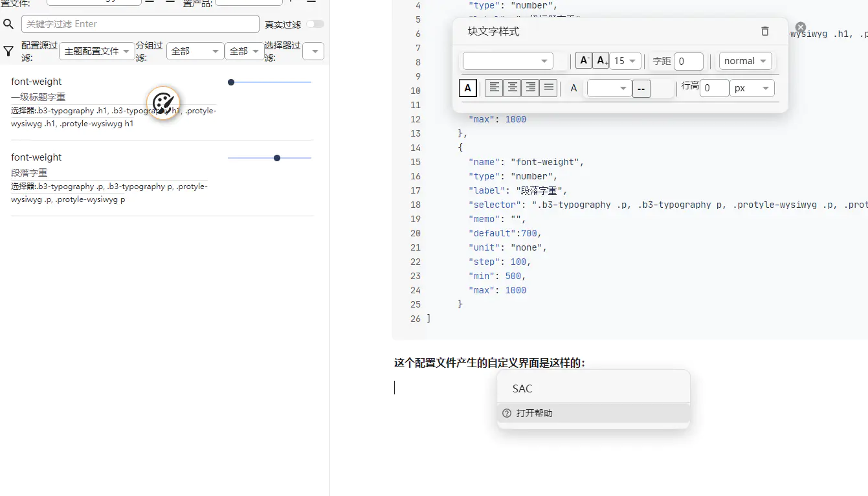This screenshot has width=868, height=496.
Task: Delete block text style via trash icon
Action: point(765,31)
